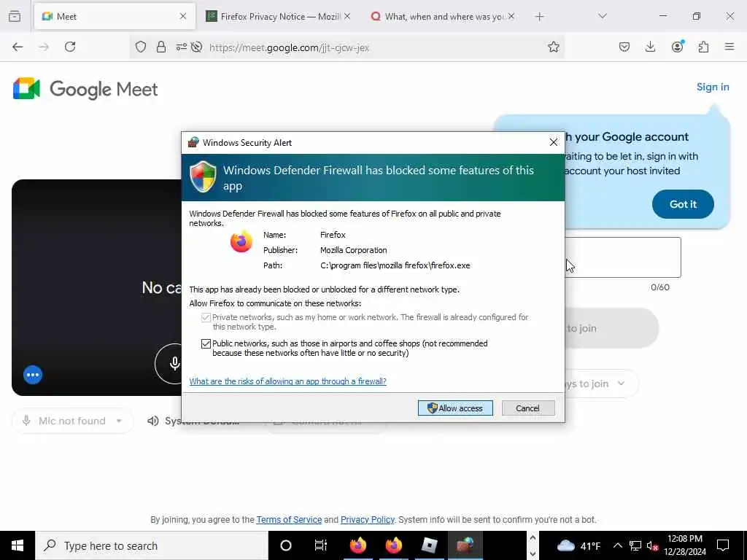Click the forward navigation arrow
This screenshot has width=747, height=560.
pyautogui.click(x=44, y=47)
